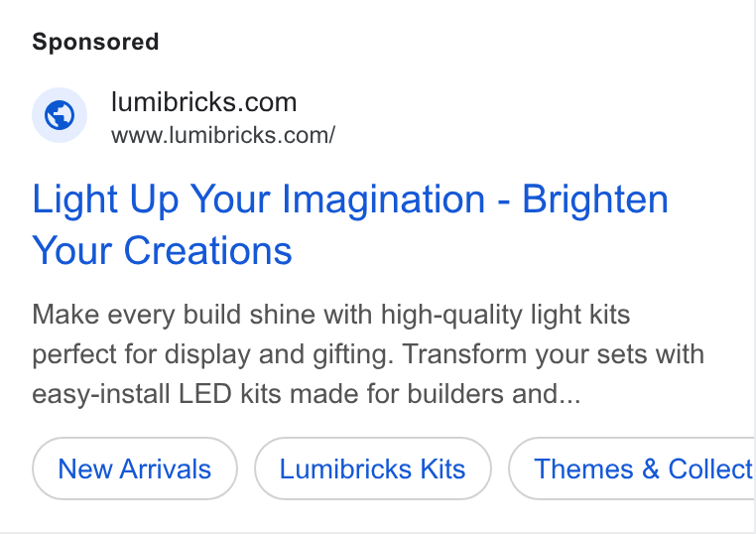Select the New Arrivals chip
Viewport: 756px width, 534px height.
tap(135, 468)
